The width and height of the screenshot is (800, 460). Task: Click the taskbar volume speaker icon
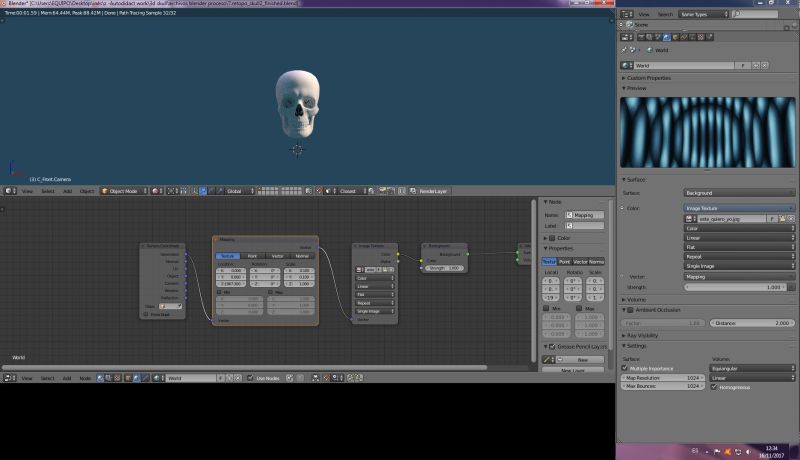point(748,451)
